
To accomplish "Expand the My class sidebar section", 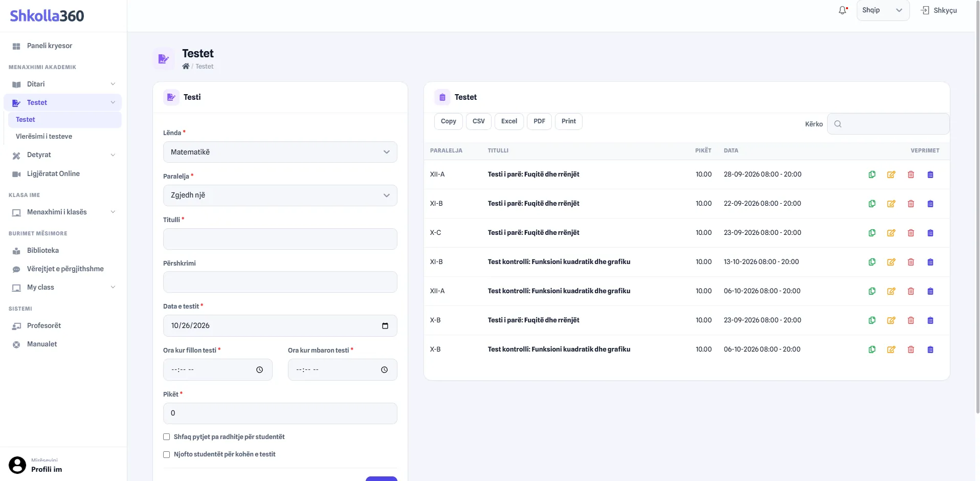I will [63, 288].
